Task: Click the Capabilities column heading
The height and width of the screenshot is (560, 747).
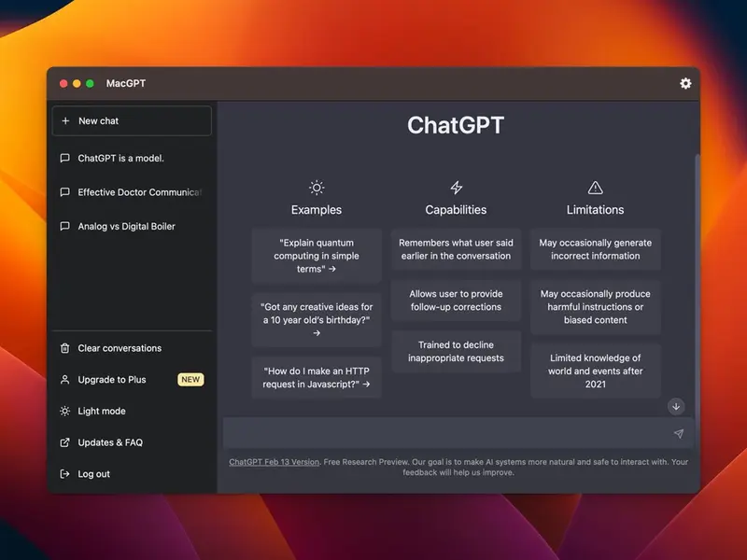Action: coord(456,210)
